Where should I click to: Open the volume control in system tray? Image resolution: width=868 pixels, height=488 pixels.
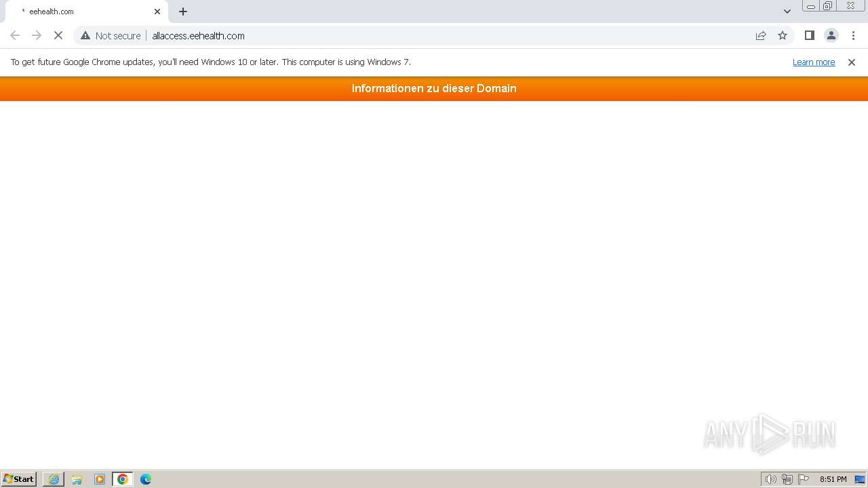coord(770,479)
